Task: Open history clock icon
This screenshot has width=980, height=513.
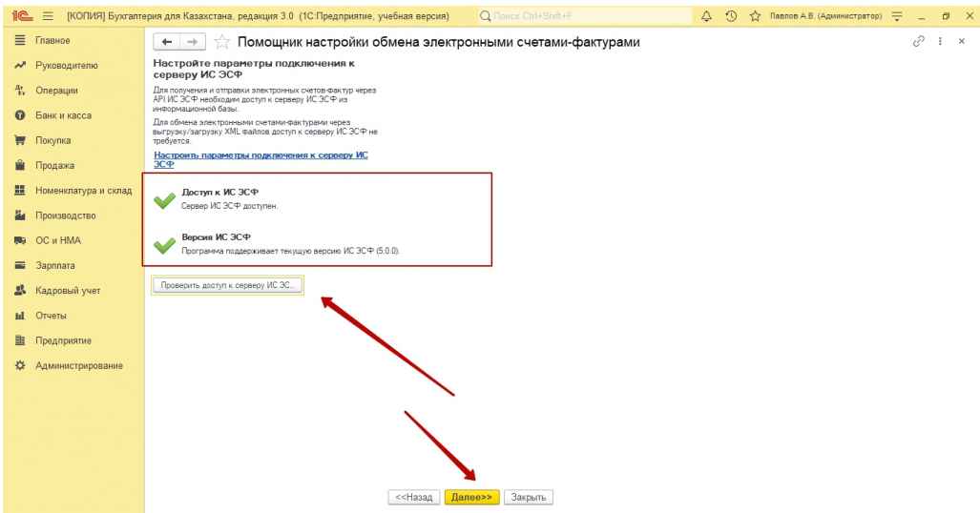Action: (x=731, y=16)
